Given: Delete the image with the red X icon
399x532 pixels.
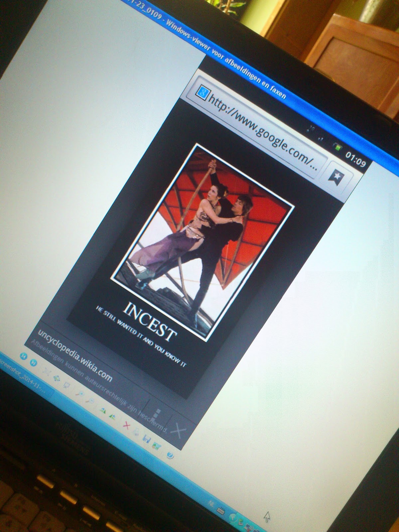Looking at the screenshot, I should pyautogui.click(x=126, y=425).
